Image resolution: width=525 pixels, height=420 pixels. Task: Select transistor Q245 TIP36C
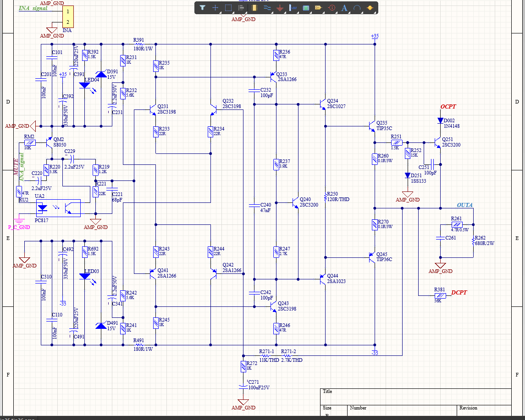tap(372, 257)
